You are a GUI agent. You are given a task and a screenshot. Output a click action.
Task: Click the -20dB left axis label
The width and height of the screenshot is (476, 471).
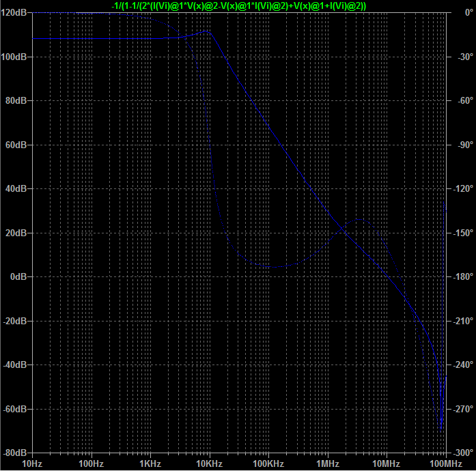point(15,321)
